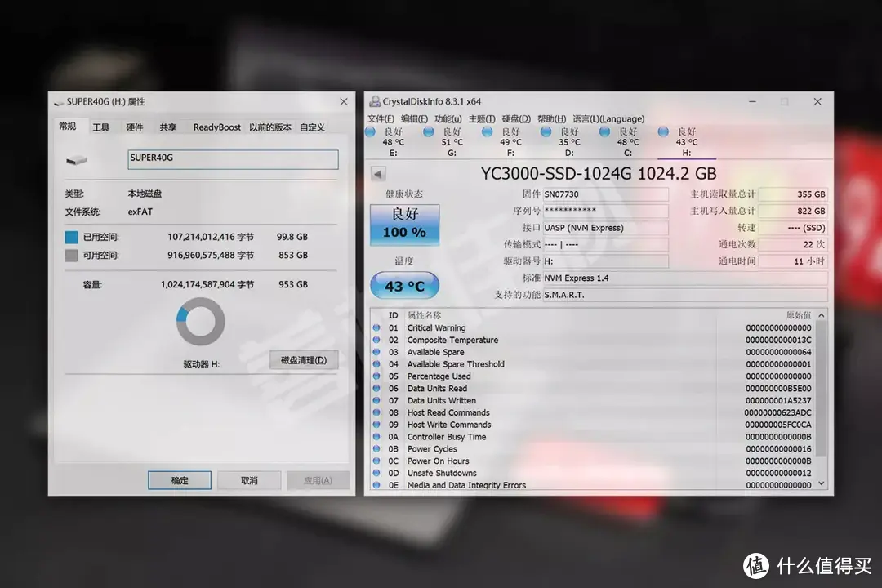The width and height of the screenshot is (882, 588).
Task: Click the status orb for drive D:
Action: [546, 131]
